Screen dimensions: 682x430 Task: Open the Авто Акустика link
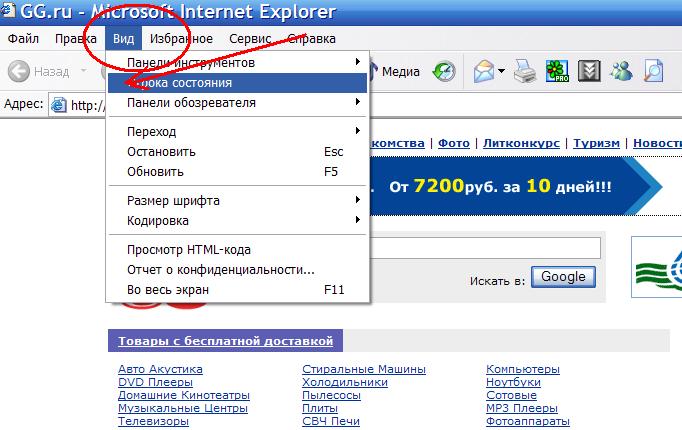[x=160, y=369]
